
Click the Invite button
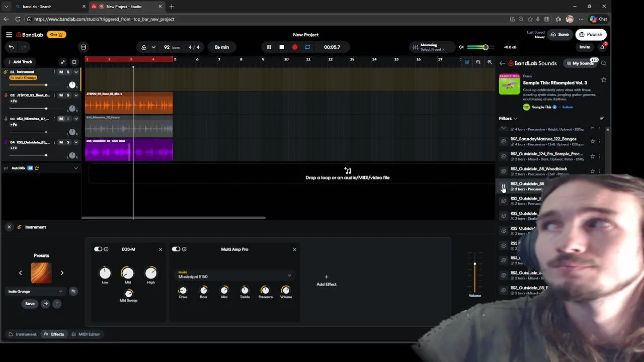[x=585, y=47]
